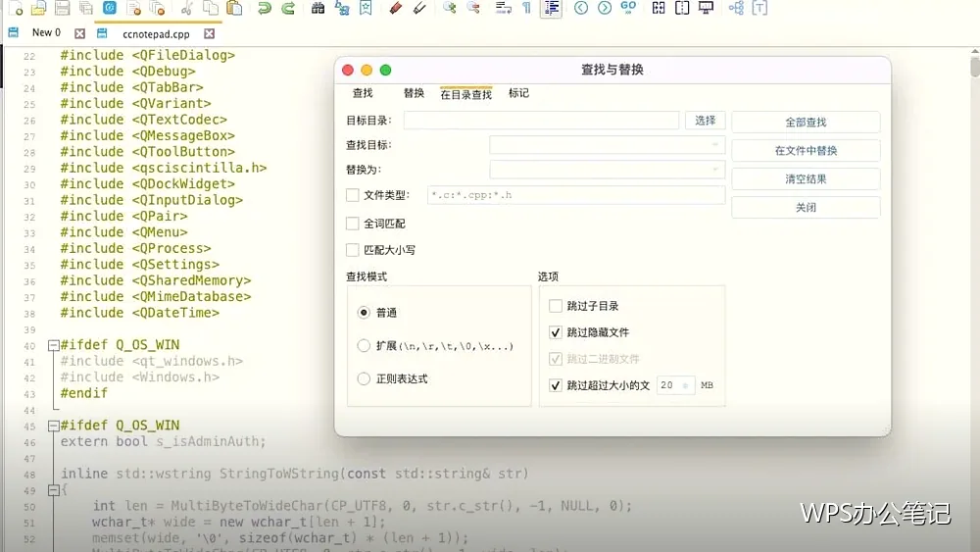Click the 清空结果 button
This screenshot has width=980, height=552.
point(806,178)
